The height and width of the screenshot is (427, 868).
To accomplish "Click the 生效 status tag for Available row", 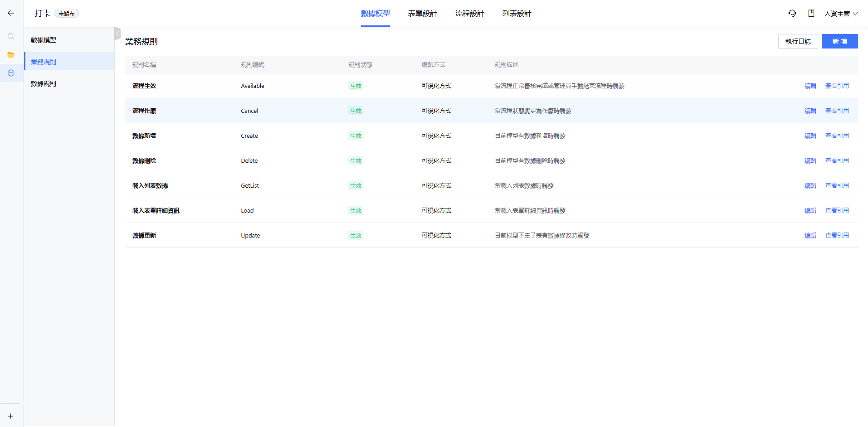I will tap(356, 86).
